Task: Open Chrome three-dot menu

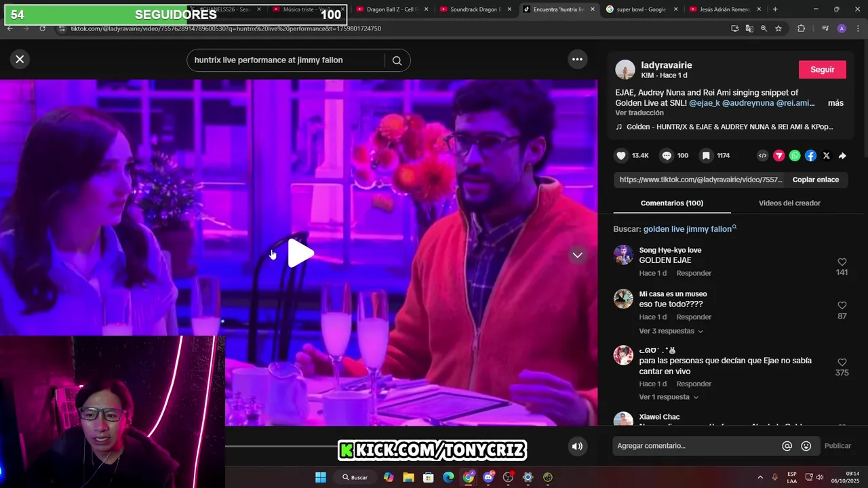Action: point(858,28)
